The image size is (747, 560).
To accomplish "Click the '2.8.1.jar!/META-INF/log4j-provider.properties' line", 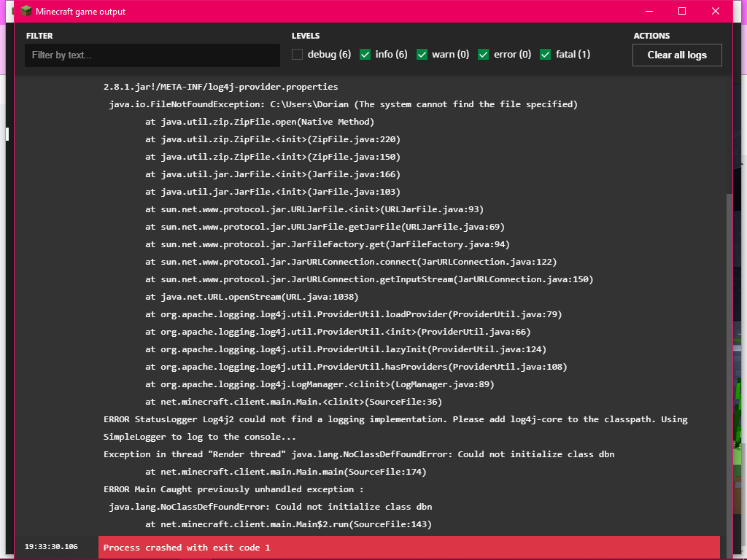I will (220, 87).
